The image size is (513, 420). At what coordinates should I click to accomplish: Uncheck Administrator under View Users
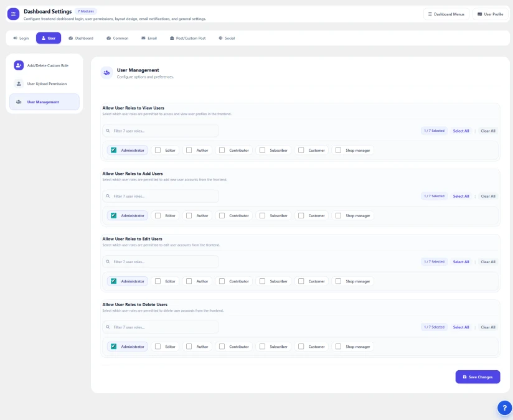coord(113,150)
